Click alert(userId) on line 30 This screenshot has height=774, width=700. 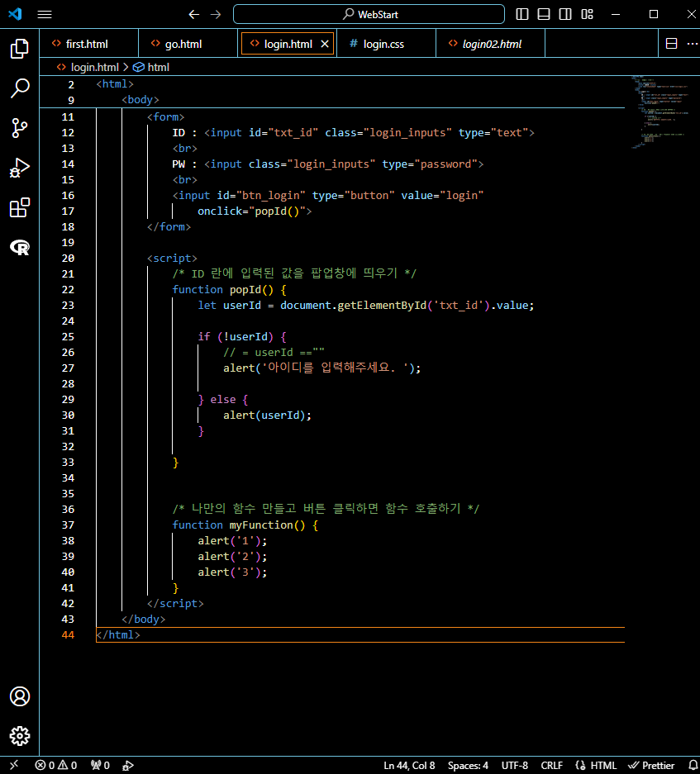[267, 415]
